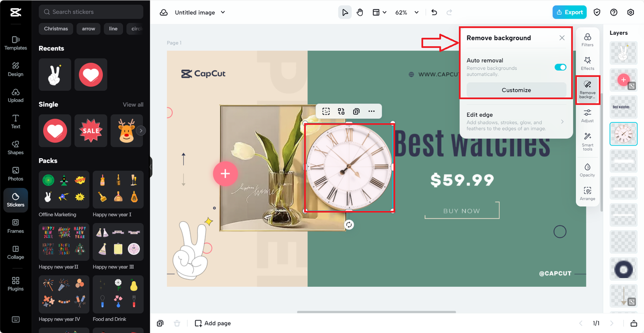
Task: Click the keyboard shortcuts icon at sidebar bottom
Action: tap(16, 319)
